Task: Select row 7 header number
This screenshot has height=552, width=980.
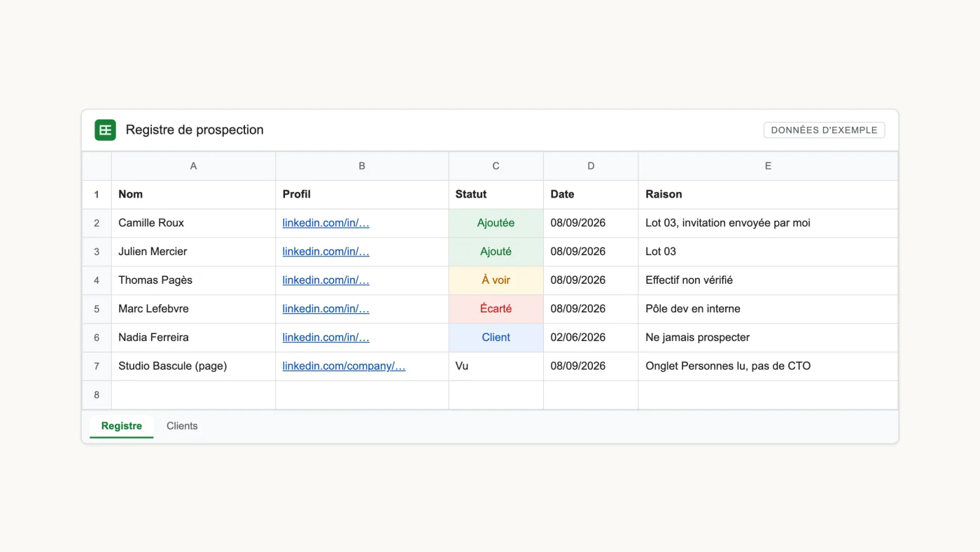Action: click(x=97, y=367)
